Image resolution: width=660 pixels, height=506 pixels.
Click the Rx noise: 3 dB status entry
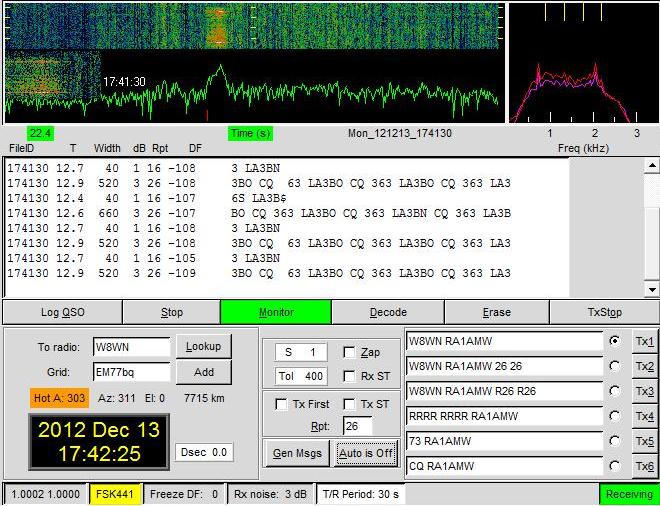click(270, 494)
